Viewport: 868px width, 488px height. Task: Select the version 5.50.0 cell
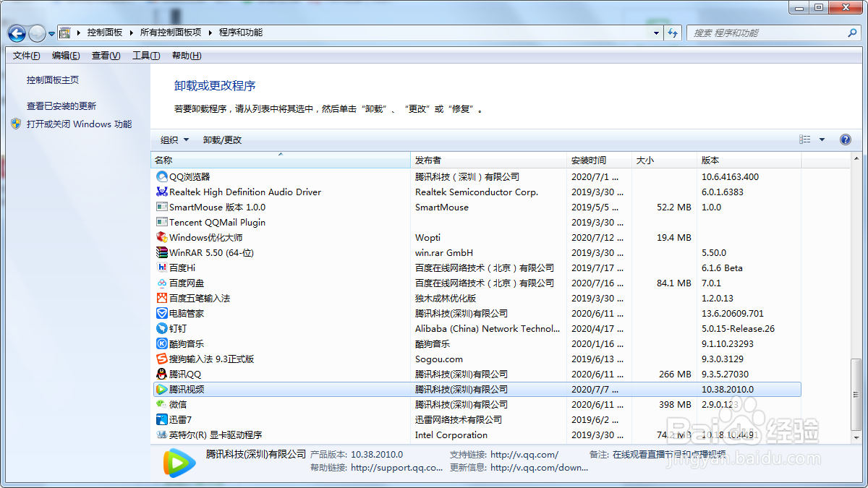click(x=714, y=252)
